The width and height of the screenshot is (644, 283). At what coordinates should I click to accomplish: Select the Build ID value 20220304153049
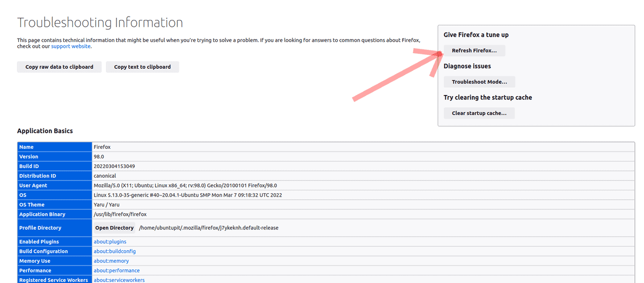click(114, 166)
